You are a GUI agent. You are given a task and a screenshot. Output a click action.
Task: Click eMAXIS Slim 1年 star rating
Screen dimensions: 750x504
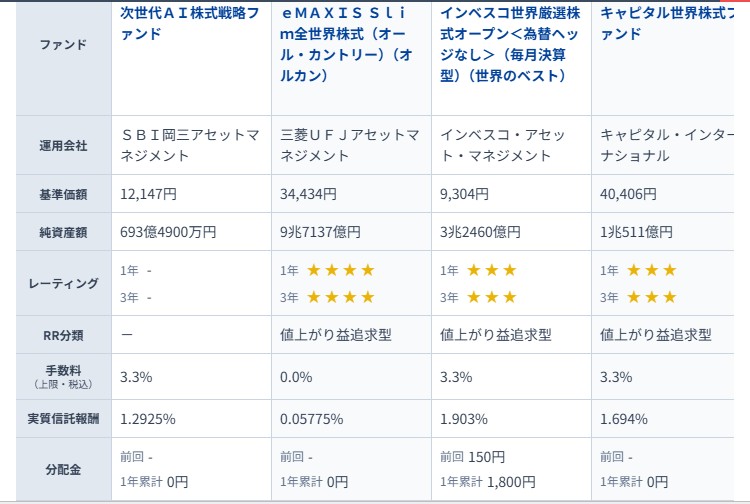340,270
